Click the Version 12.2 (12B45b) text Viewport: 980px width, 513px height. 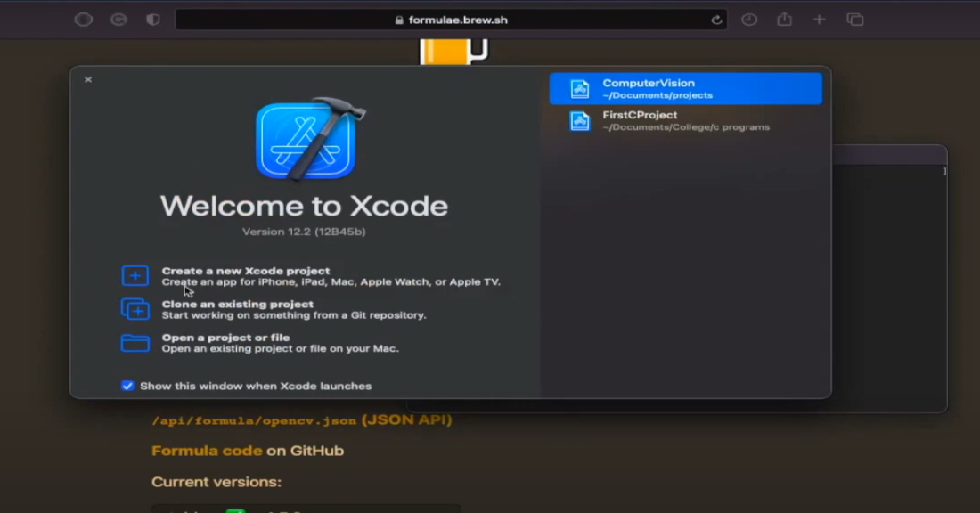click(x=304, y=232)
